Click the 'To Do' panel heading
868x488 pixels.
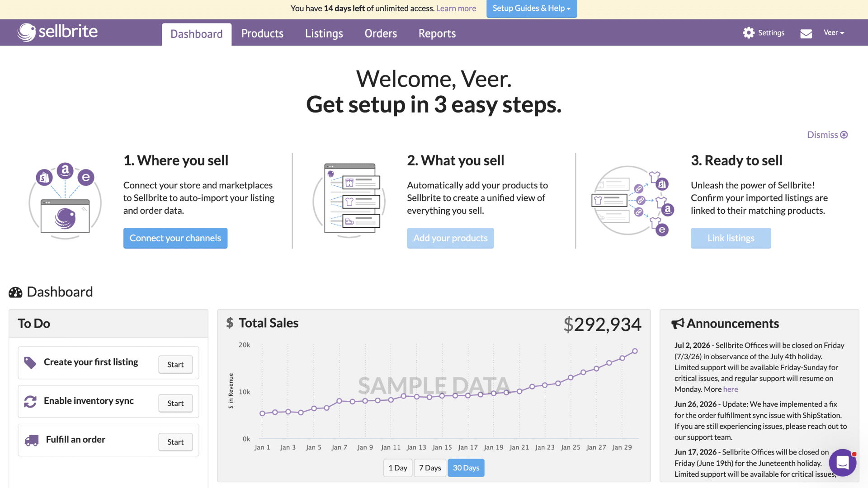tap(34, 324)
